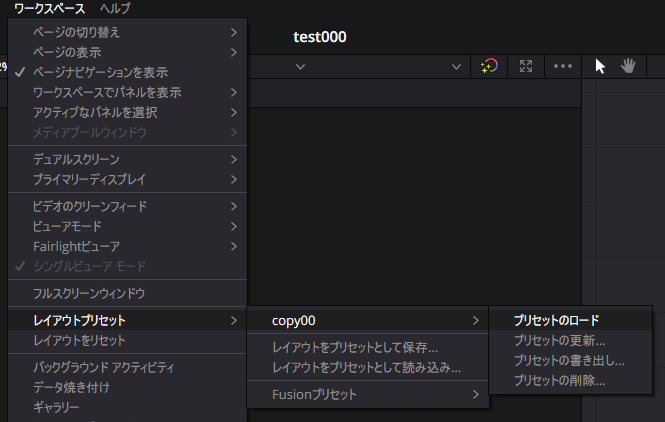
Task: Expand ページの切り替え submenu
Action: 127,32
